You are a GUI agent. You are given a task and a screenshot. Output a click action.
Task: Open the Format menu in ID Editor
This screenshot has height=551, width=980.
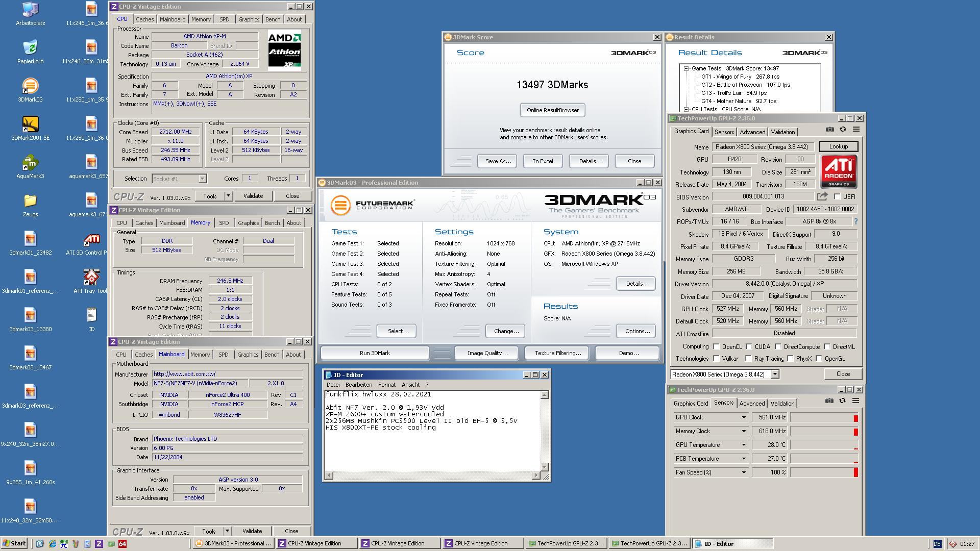tap(386, 385)
